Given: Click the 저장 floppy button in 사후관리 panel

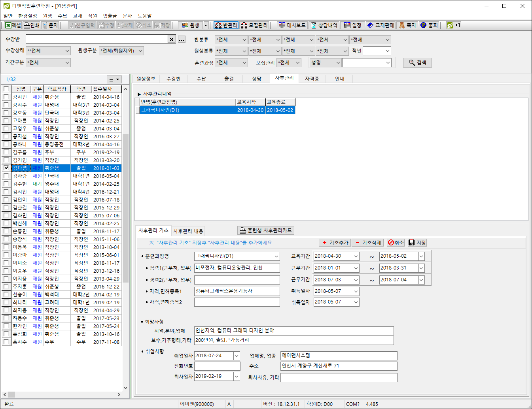Looking at the screenshot, I should point(417,243).
